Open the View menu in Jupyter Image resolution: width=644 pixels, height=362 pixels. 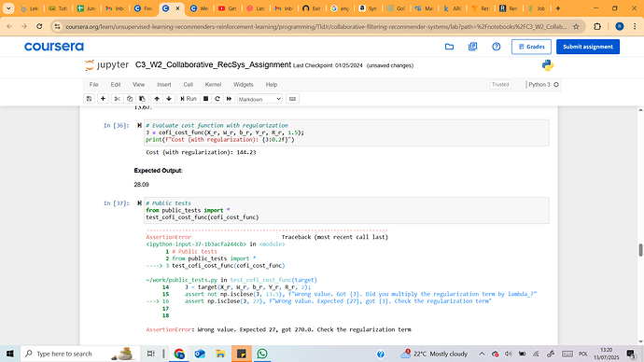click(x=138, y=85)
